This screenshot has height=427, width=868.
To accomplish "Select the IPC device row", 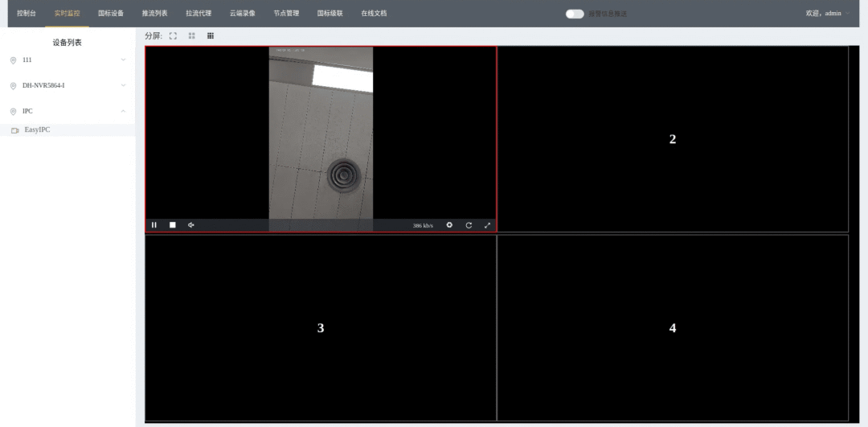I will [x=68, y=111].
